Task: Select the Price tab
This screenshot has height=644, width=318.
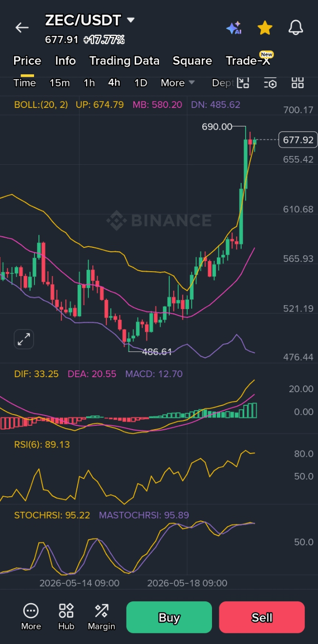Action: click(x=27, y=61)
